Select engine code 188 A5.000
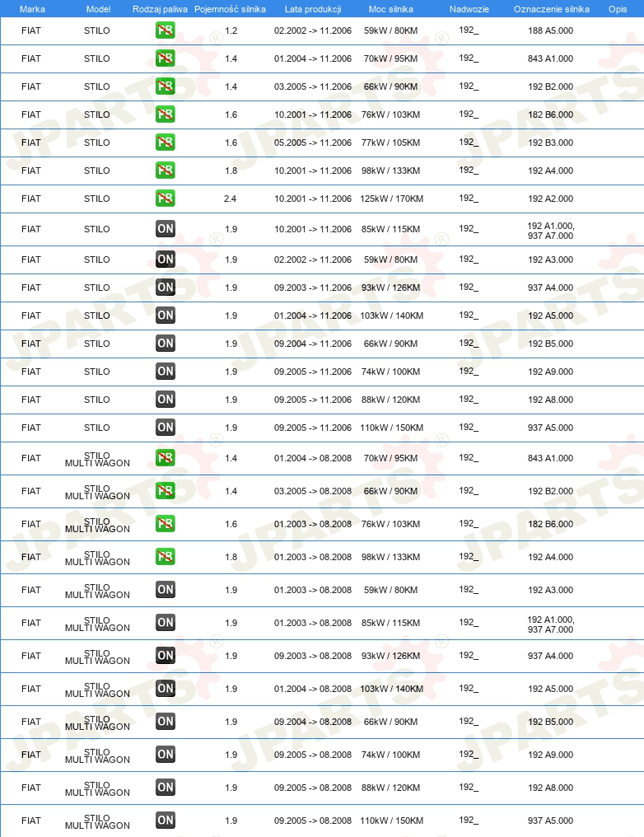This screenshot has height=837, width=644. [551, 30]
